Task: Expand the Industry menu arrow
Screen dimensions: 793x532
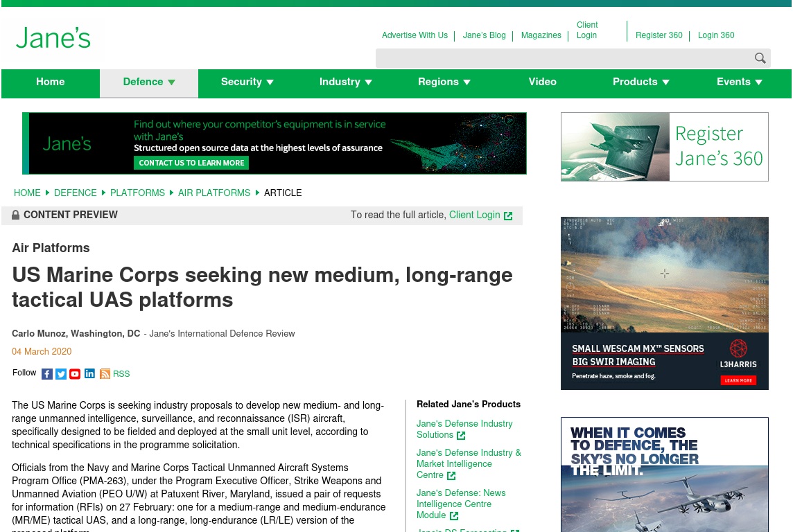Action: [368, 82]
